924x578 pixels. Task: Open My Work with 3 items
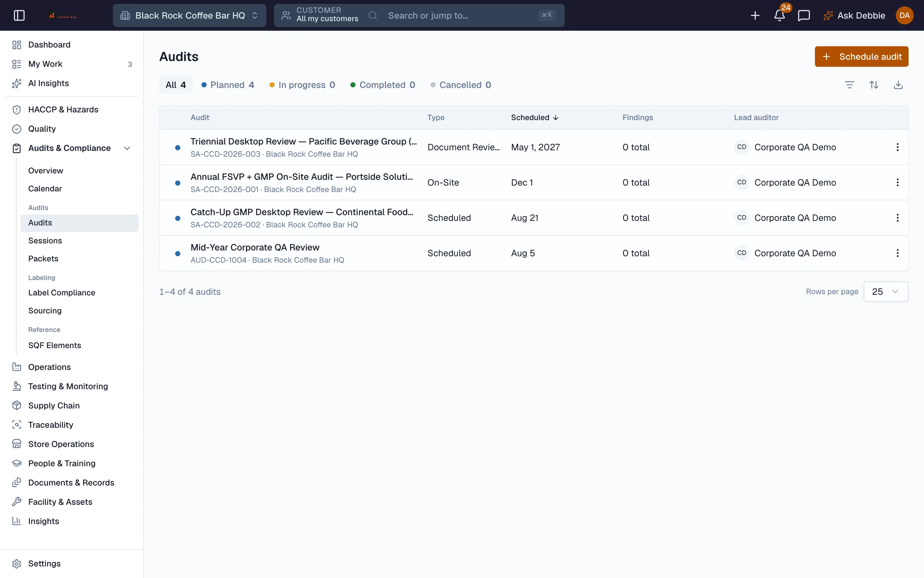pos(72,64)
